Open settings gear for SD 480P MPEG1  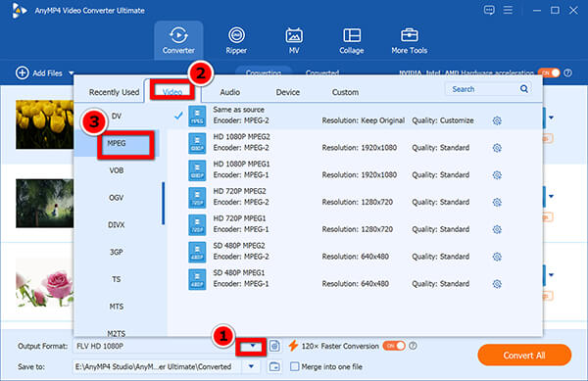[497, 284]
